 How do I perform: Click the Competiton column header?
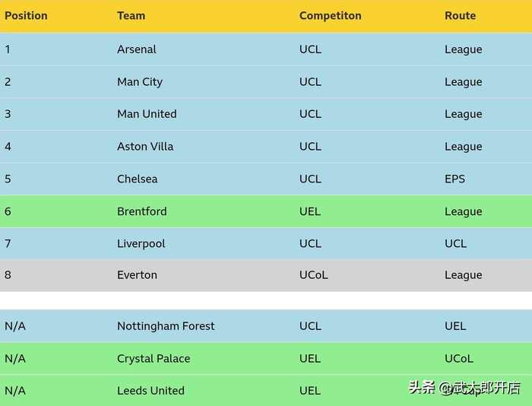pyautogui.click(x=330, y=16)
